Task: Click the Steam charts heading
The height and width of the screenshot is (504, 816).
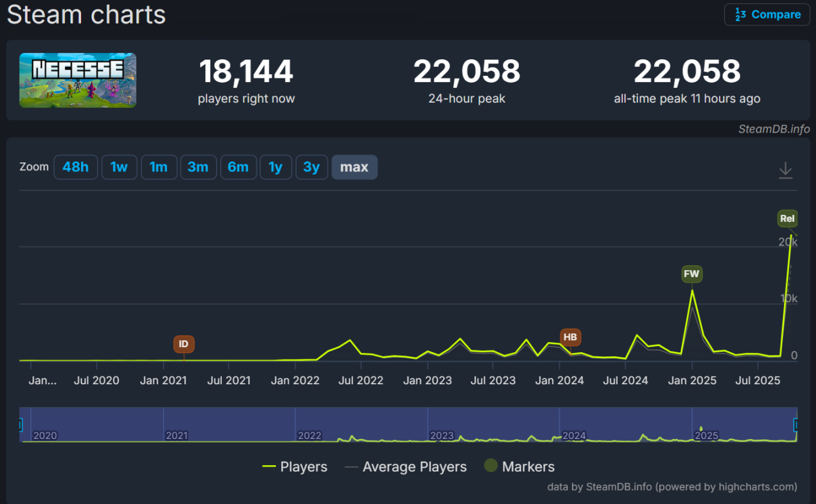Action: point(86,14)
